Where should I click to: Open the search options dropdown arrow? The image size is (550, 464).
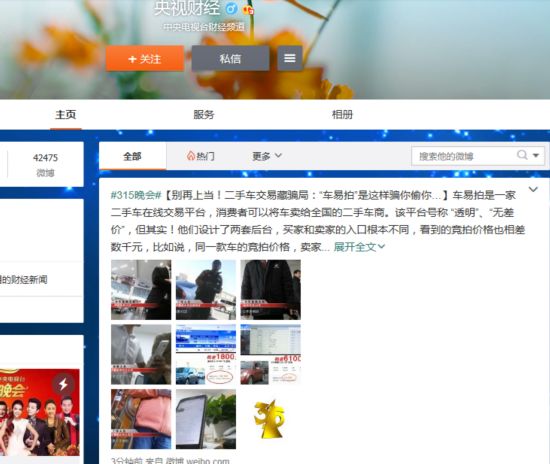click(536, 155)
